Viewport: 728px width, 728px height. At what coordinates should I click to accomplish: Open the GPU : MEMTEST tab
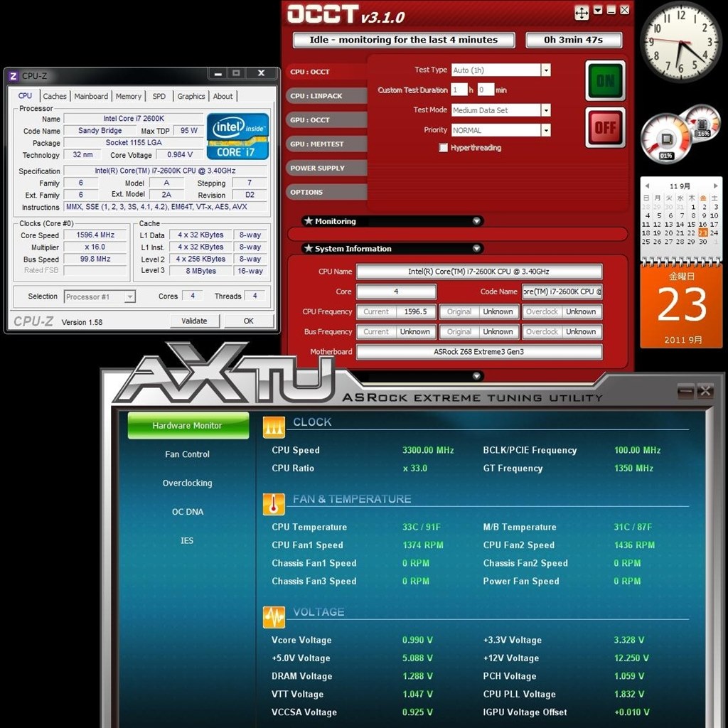[326, 144]
